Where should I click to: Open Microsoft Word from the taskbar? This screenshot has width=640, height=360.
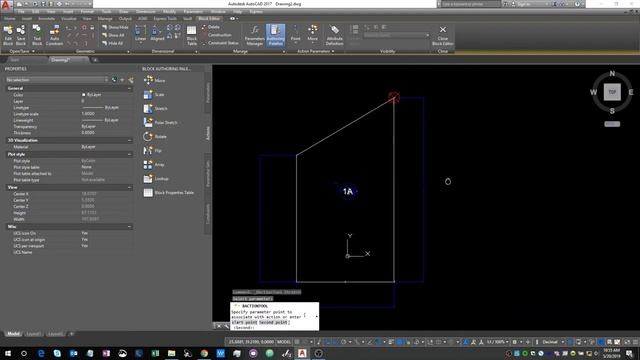[220, 353]
